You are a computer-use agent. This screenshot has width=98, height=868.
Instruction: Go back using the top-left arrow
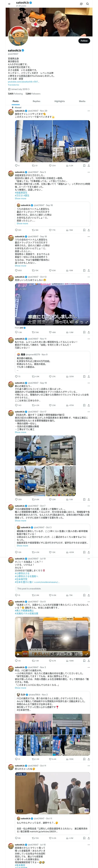click(9, 4)
